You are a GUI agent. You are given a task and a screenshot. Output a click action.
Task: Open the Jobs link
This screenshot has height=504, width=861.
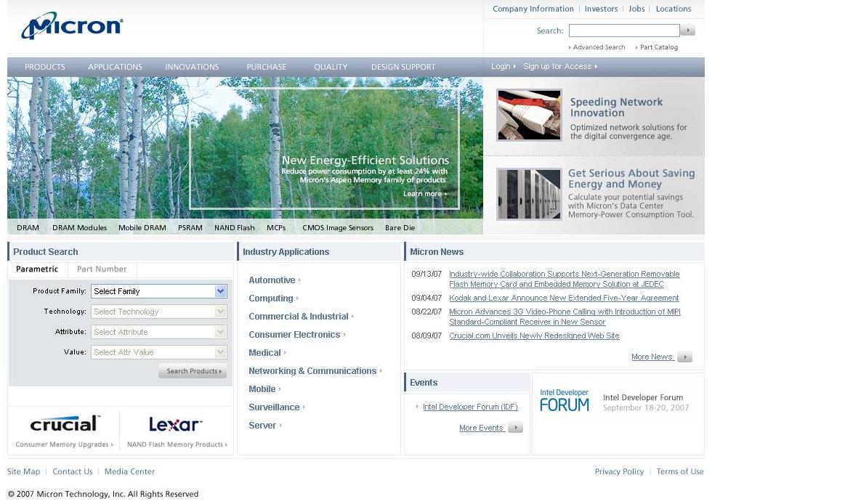636,9
